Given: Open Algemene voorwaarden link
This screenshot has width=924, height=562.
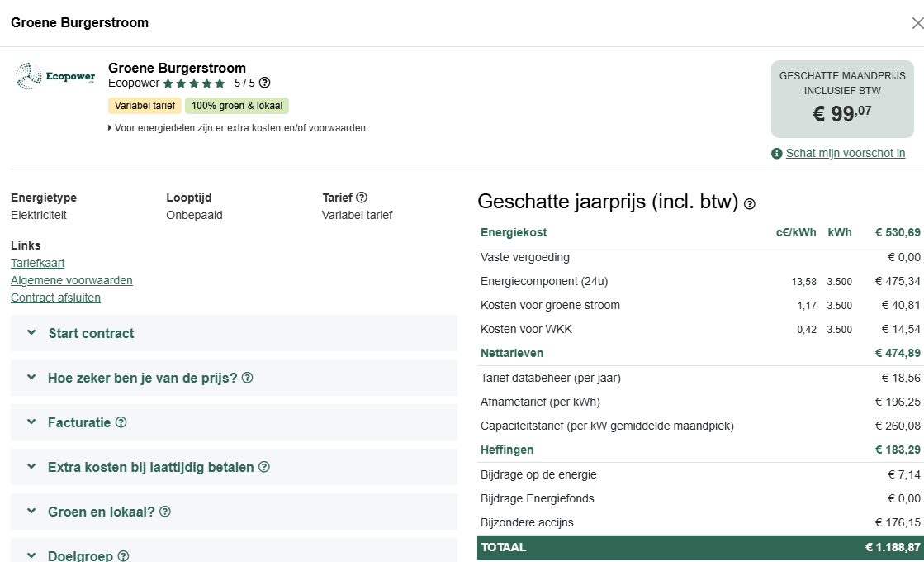Looking at the screenshot, I should click(71, 280).
